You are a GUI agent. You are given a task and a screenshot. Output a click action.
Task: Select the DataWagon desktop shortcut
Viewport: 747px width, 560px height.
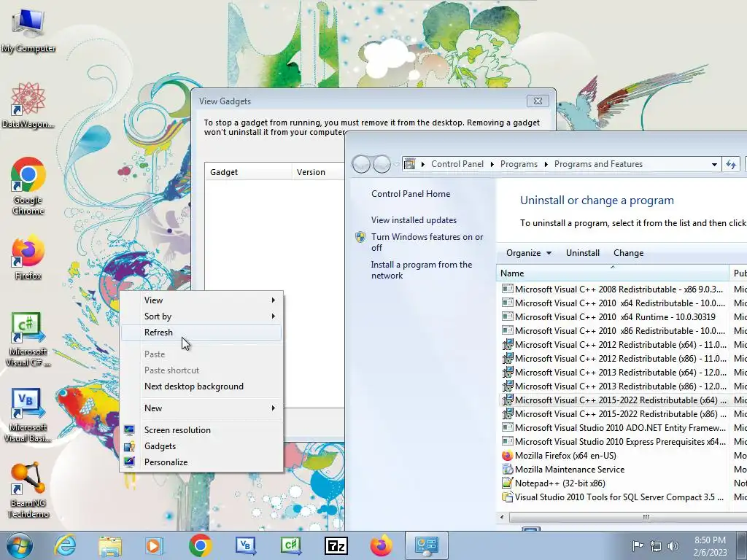pos(28,105)
